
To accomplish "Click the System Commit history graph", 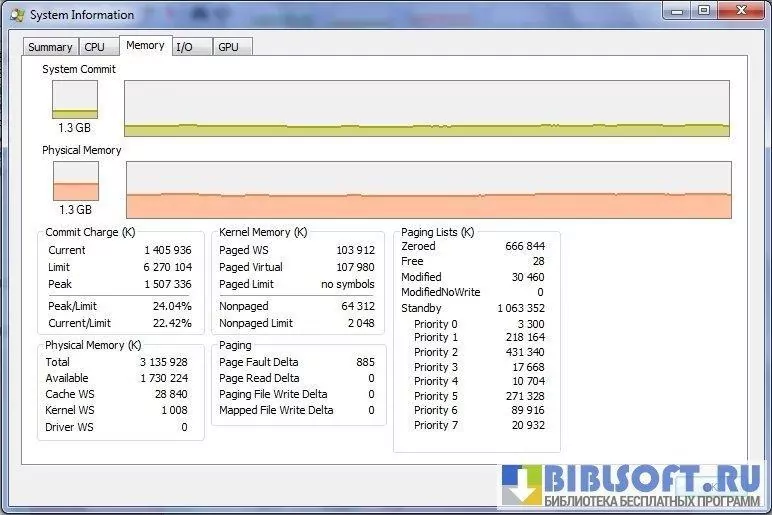I will click(x=427, y=108).
